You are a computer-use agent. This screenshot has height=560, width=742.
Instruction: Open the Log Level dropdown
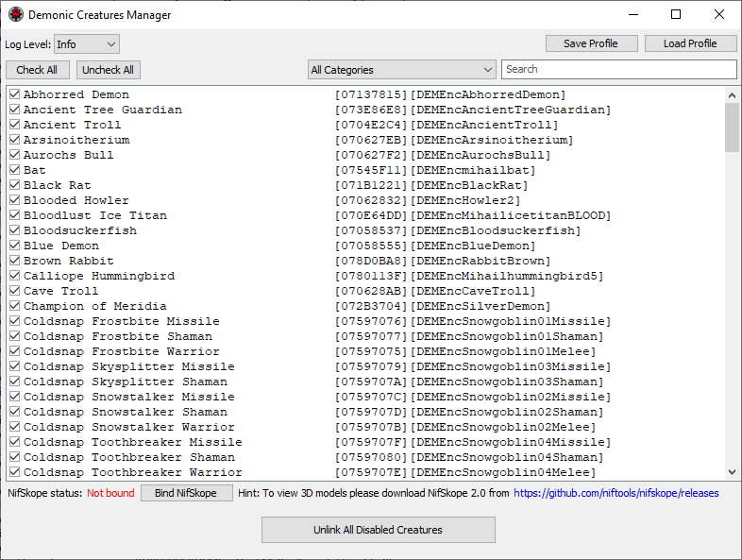coord(86,43)
